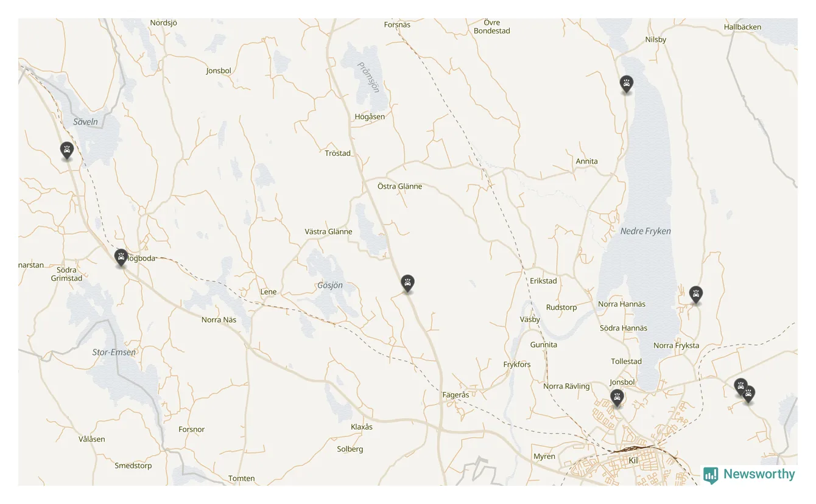Select the marker above Norra Fryksta
This screenshot has width=816, height=504.
point(695,295)
